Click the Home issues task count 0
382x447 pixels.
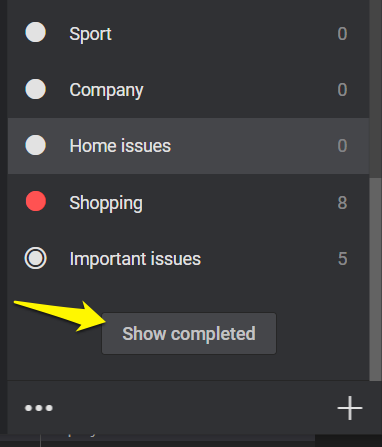(x=342, y=145)
